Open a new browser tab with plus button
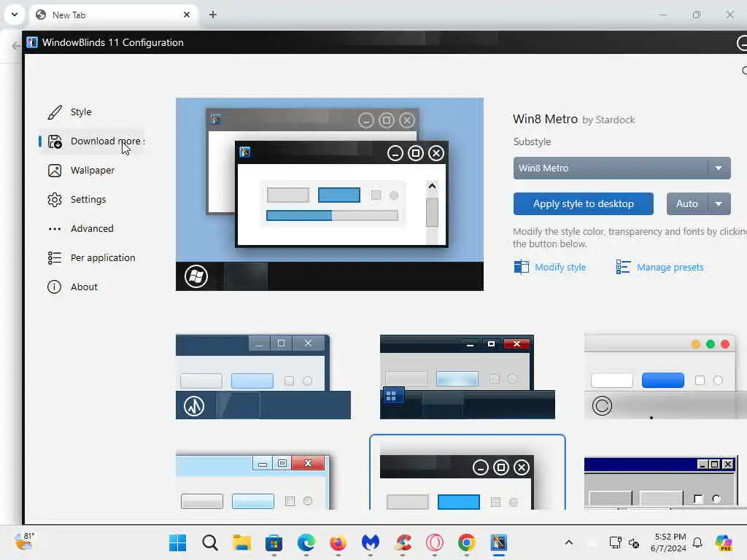 pos(213,15)
